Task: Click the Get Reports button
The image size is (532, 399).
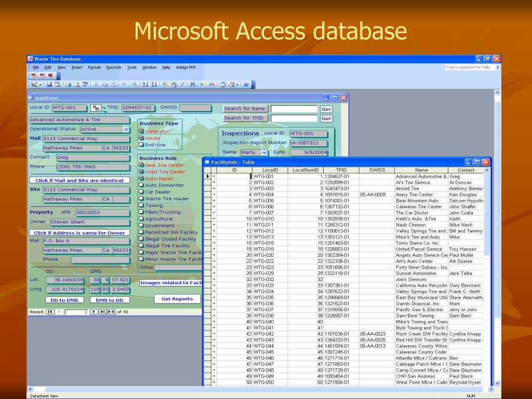Action: pyautogui.click(x=178, y=299)
